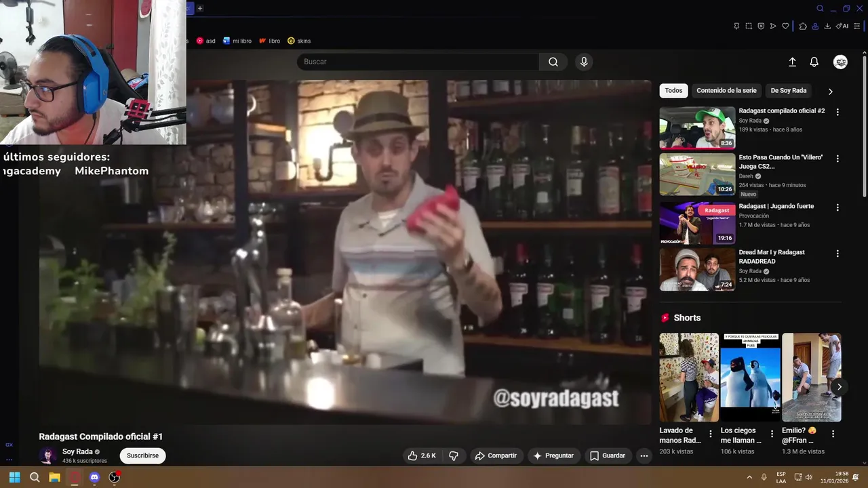Viewport: 868px width, 488px height.
Task: Click the Buscar search input field
Action: coord(418,62)
